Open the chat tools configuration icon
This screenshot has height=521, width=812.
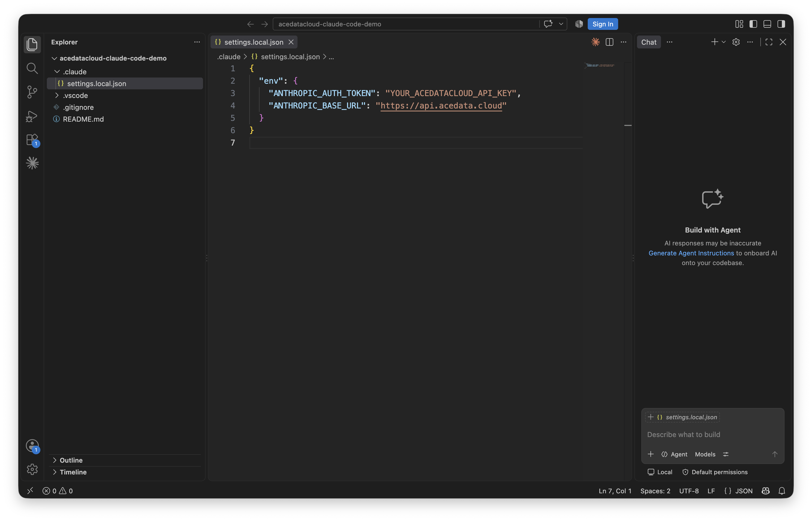(726, 454)
